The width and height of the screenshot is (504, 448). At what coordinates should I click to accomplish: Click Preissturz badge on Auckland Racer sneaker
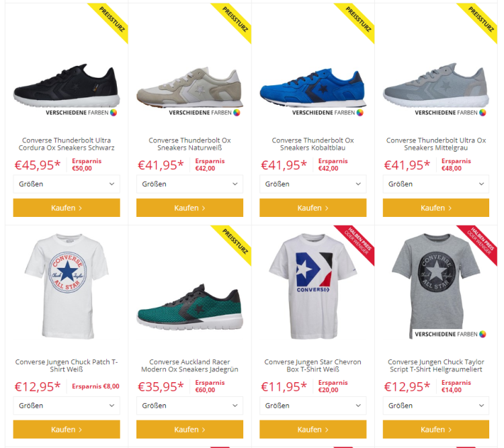[236, 242]
